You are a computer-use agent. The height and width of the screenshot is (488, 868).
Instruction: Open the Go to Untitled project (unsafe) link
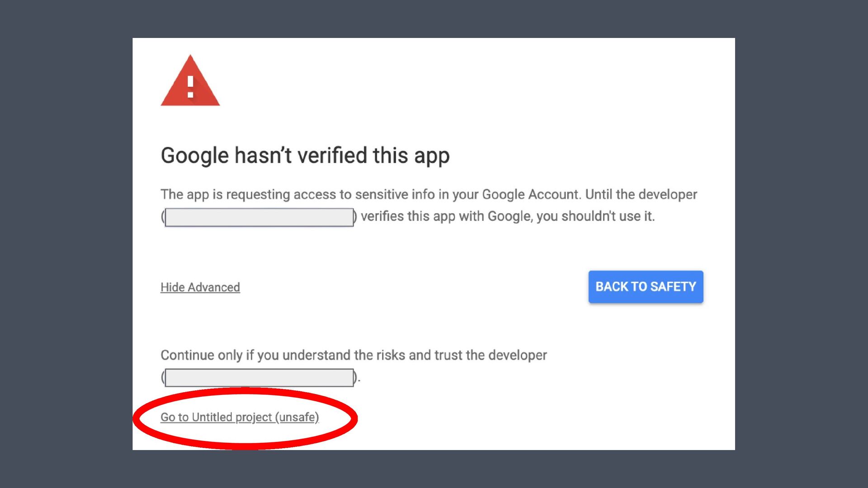pos(239,417)
